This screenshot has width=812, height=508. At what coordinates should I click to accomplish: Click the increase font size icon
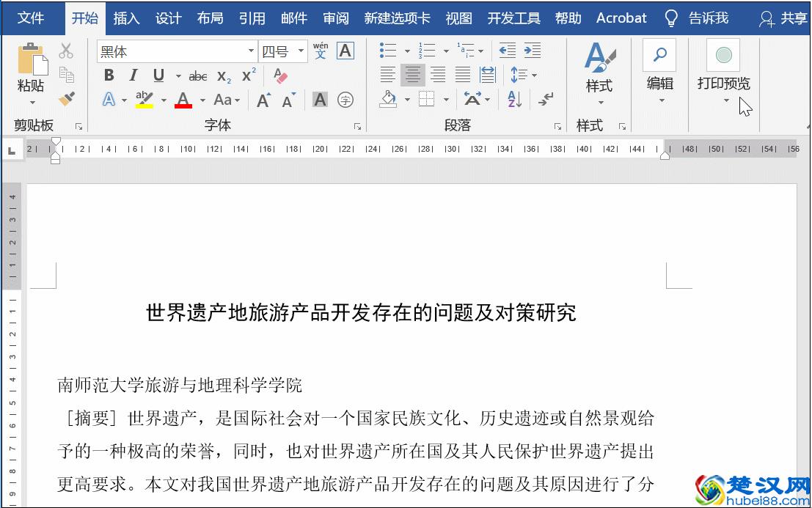(x=264, y=99)
